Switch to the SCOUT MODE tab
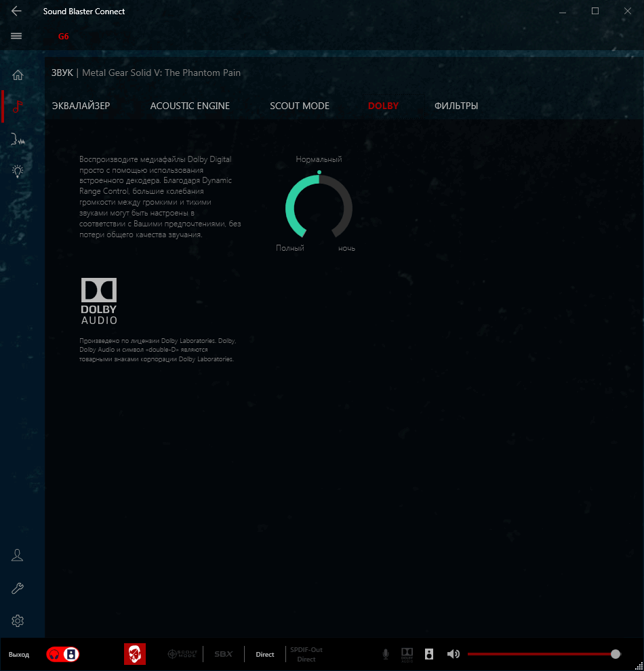644x671 pixels. coord(300,106)
